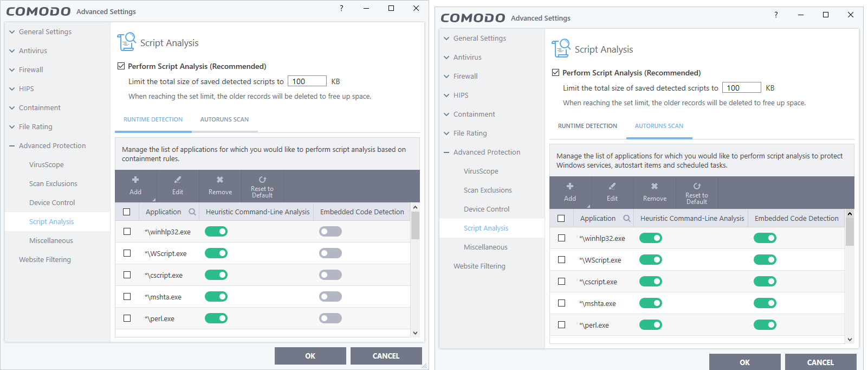The image size is (868, 370).
Task: Click Reset to Default icon in the right window
Action: (697, 186)
